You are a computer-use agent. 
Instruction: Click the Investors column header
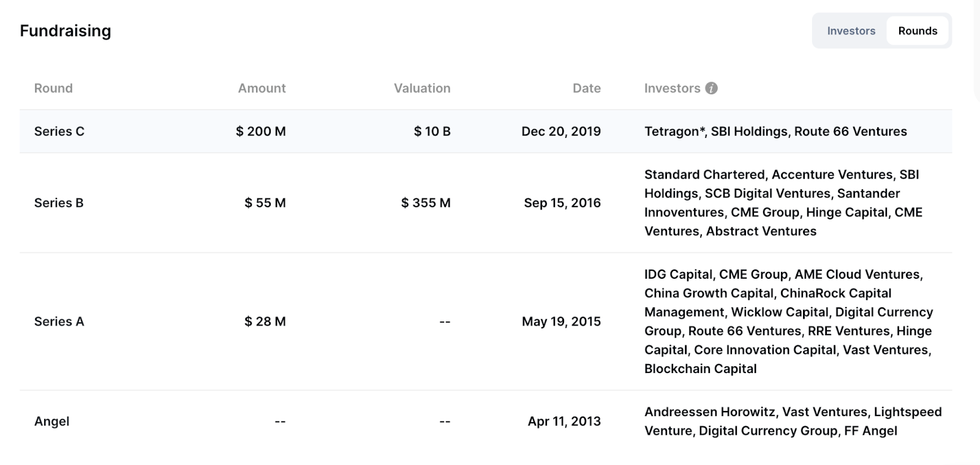672,88
